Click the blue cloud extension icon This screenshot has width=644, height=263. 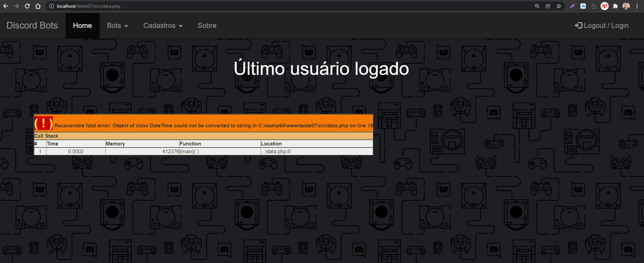pos(583,6)
